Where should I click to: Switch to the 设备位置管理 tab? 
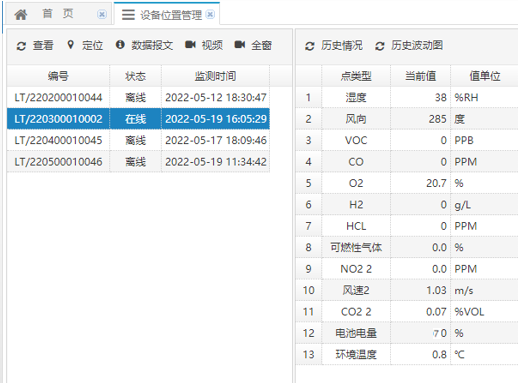tap(167, 14)
